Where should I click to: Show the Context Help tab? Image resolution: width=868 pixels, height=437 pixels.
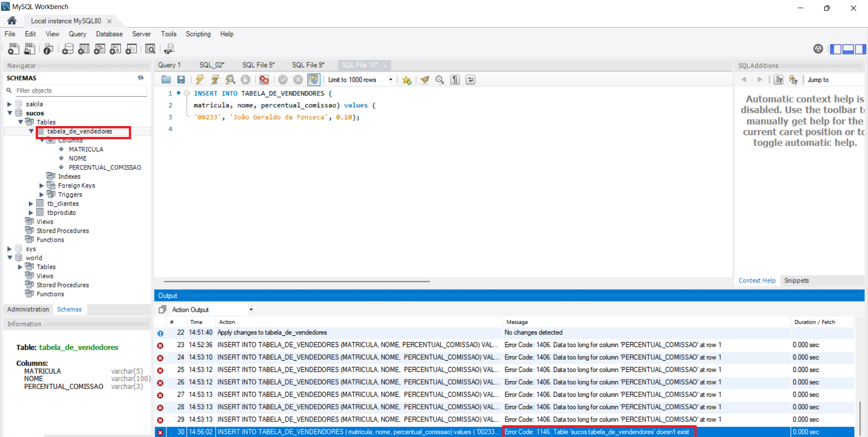point(757,280)
